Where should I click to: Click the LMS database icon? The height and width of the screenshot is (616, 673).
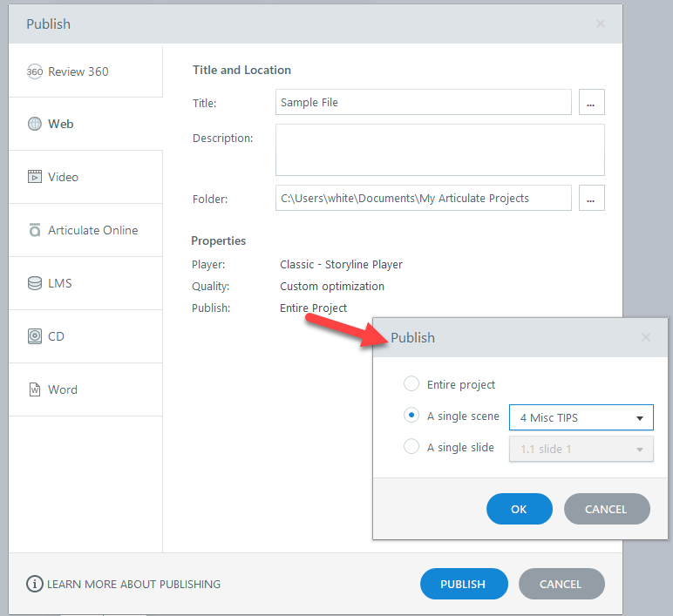[35, 283]
